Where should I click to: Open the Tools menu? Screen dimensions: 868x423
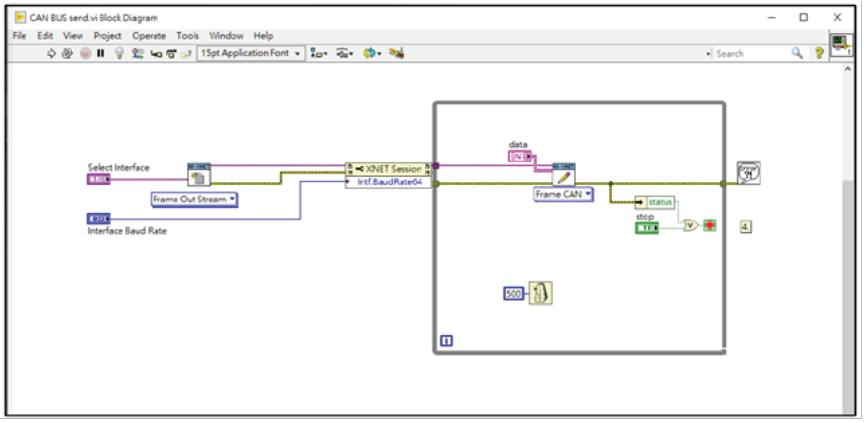click(187, 36)
